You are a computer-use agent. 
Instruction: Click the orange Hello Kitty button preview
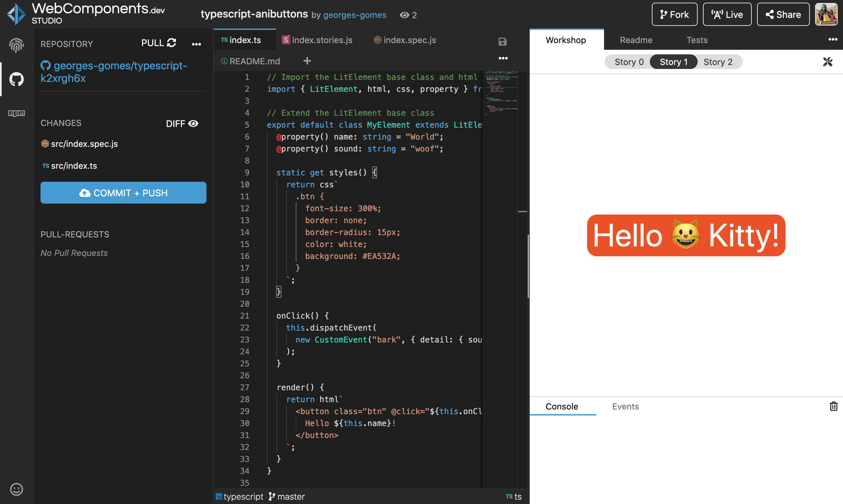click(686, 235)
